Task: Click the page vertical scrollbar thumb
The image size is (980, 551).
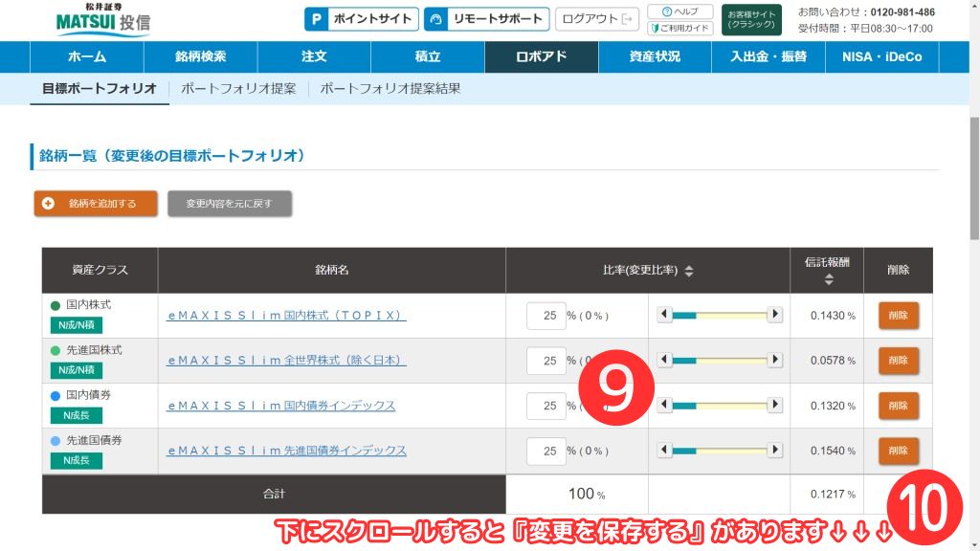Action: (974, 178)
